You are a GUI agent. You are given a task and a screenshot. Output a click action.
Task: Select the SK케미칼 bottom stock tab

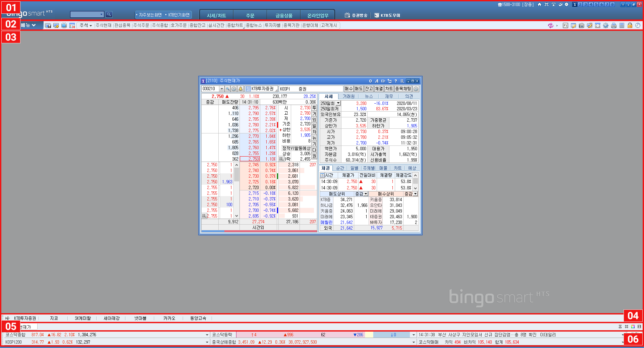click(x=83, y=318)
